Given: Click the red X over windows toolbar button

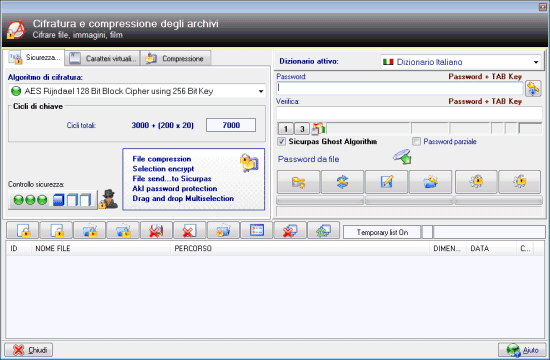Looking at the screenshot, I should 290,231.
